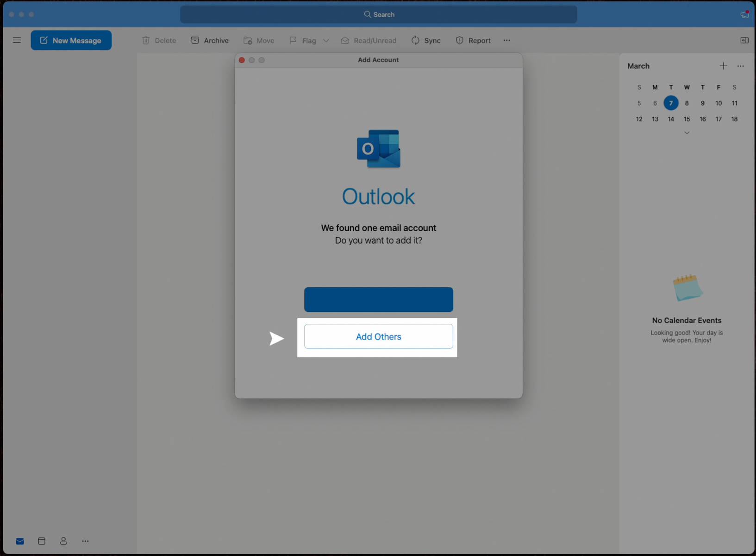This screenshot has height=556, width=756.
Task: Select March 16 in calendar
Action: coord(703,119)
